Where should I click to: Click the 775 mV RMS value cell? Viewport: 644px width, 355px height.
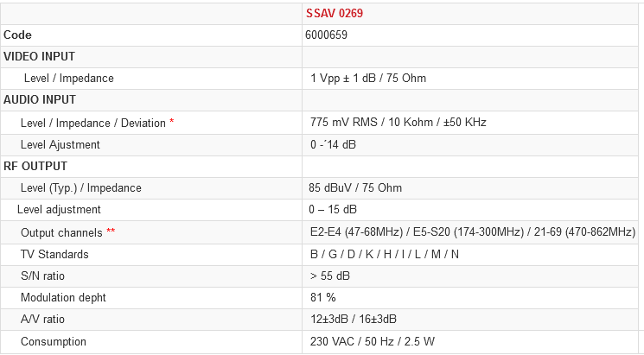point(399,123)
